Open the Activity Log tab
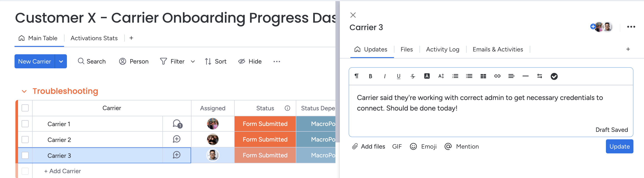Screen dimensions: 644x178 pos(442,49)
